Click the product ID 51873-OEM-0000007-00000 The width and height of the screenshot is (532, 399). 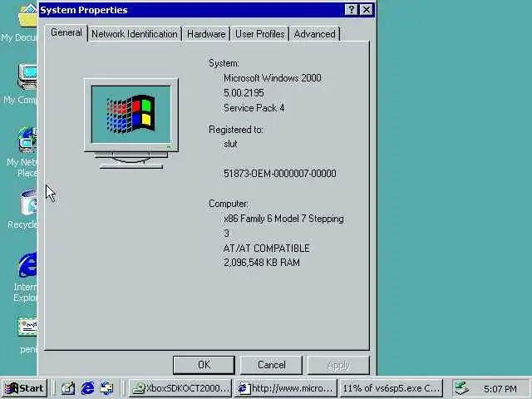[280, 174]
